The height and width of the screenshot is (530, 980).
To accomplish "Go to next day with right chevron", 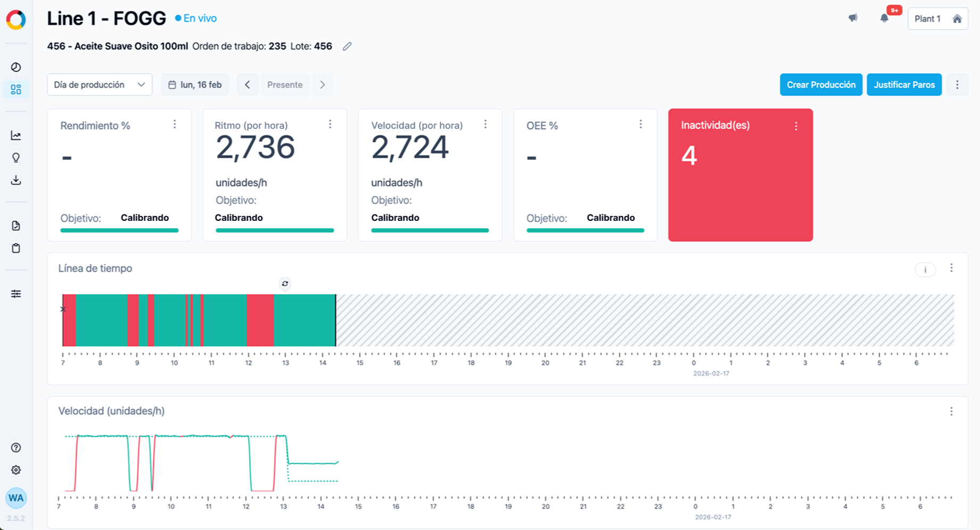I will (323, 85).
